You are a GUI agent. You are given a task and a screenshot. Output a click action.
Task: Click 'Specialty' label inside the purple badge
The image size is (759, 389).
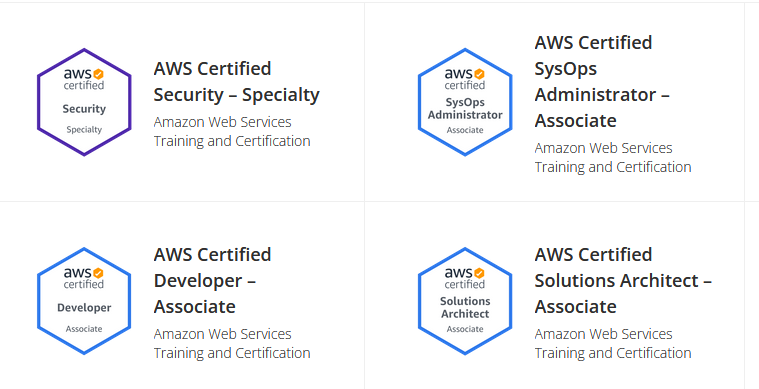click(x=84, y=130)
